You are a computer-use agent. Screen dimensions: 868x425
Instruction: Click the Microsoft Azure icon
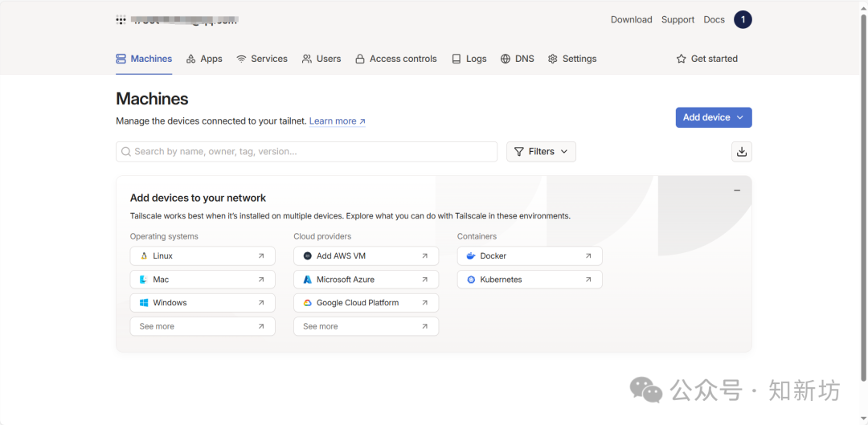click(x=307, y=280)
